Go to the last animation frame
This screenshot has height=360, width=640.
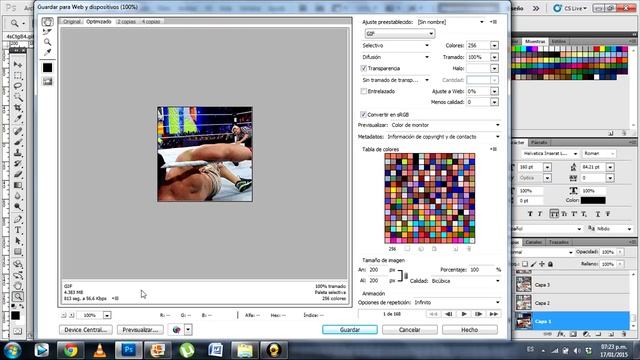point(493,314)
